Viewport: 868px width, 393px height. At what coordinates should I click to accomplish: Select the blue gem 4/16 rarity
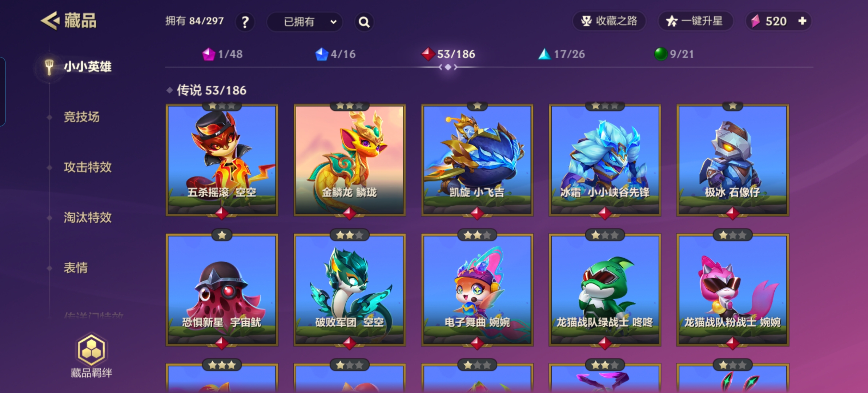pyautogui.click(x=335, y=54)
